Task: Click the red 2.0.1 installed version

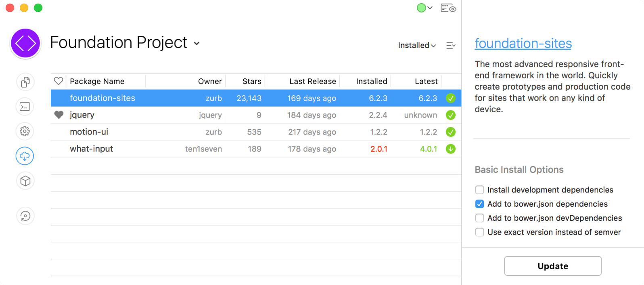Action: pos(379,149)
